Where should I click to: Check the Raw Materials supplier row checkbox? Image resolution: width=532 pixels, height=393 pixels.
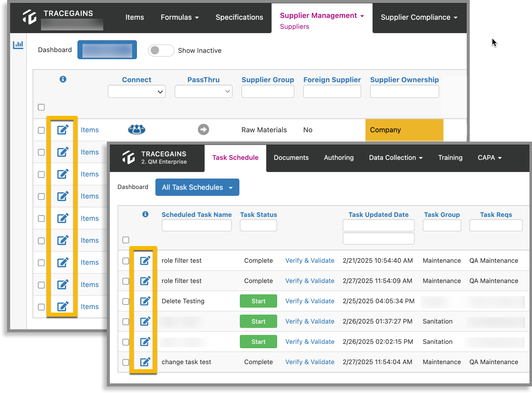(41, 130)
